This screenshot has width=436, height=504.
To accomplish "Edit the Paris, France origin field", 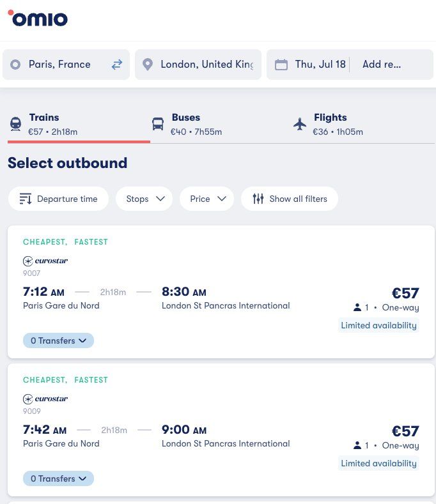I will click(x=66, y=65).
